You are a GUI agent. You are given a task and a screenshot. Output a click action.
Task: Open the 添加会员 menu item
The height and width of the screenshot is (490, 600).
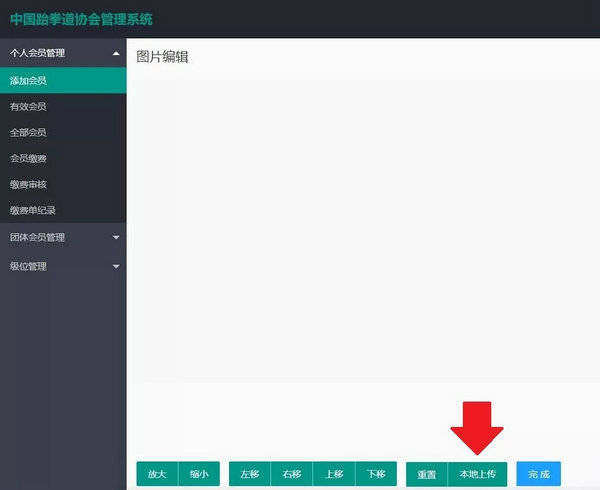point(63,80)
